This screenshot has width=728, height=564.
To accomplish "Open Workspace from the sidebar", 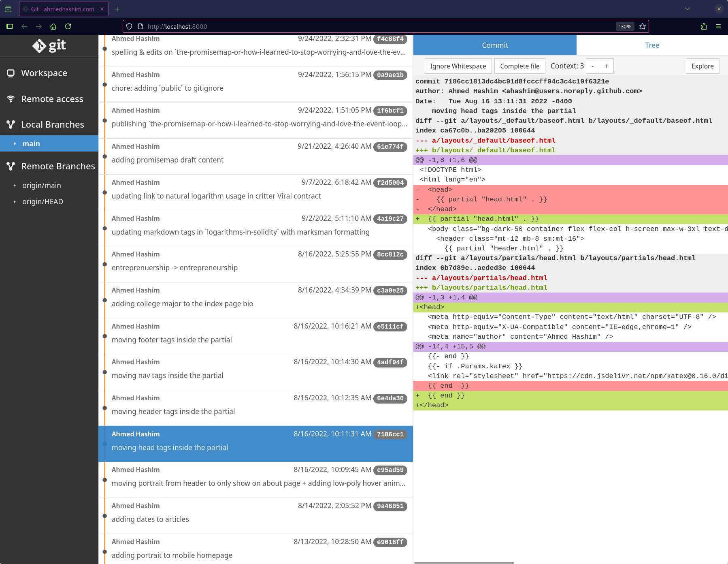I will click(44, 73).
